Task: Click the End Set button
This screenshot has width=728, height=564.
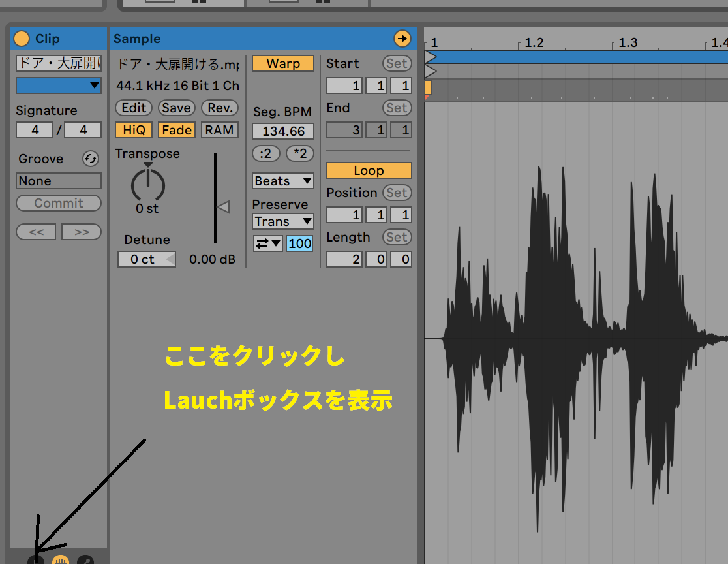Action: click(x=397, y=108)
